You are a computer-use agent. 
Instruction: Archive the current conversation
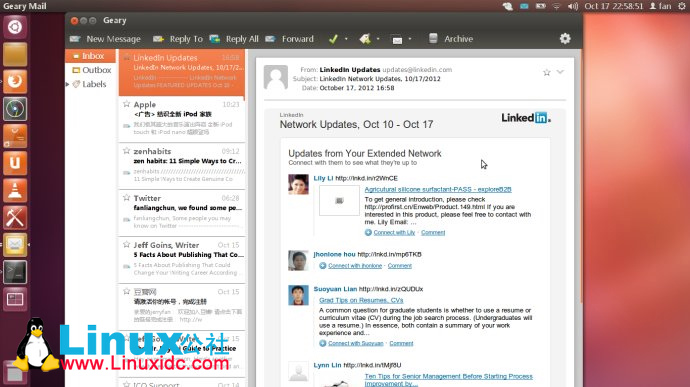click(451, 39)
